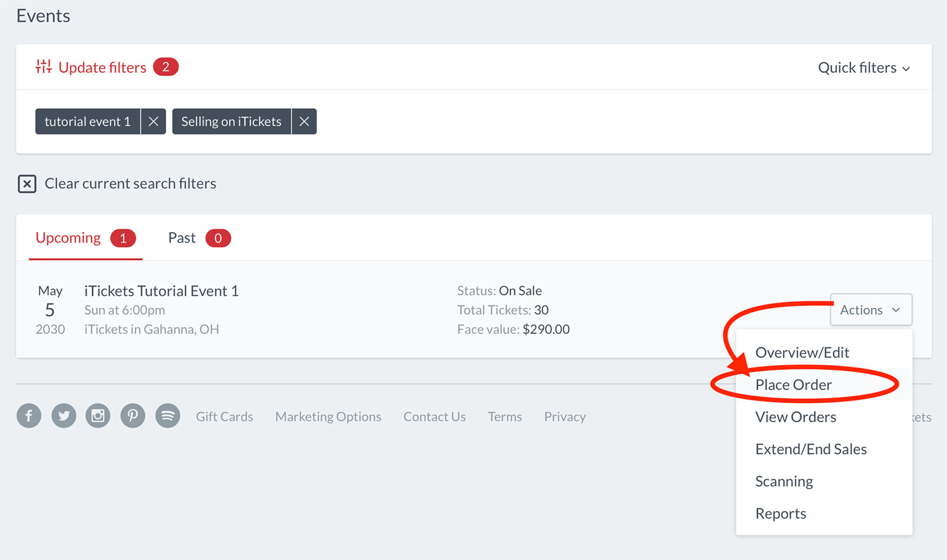Open the Privacy footer link
The width and height of the screenshot is (947, 560).
(565, 417)
